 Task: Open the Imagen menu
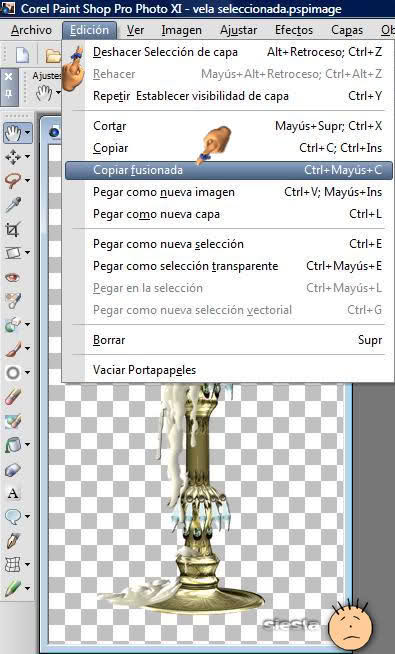[x=181, y=30]
